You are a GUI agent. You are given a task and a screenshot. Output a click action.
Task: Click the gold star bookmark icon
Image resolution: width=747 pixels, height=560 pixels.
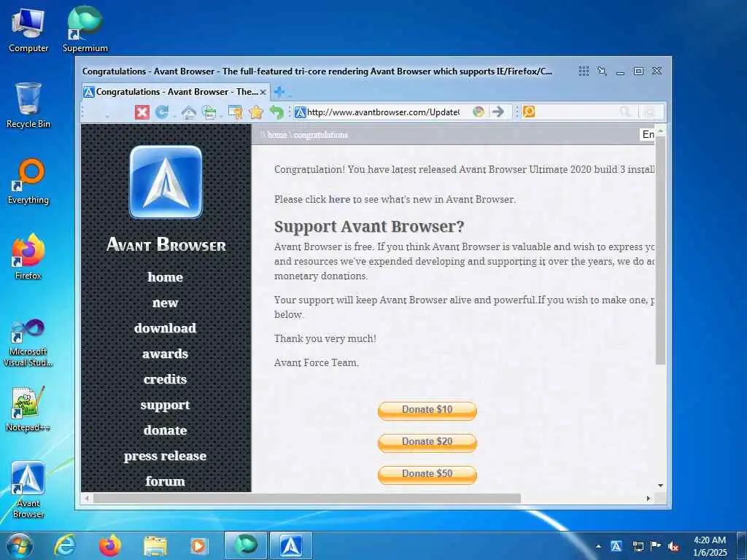[256, 112]
